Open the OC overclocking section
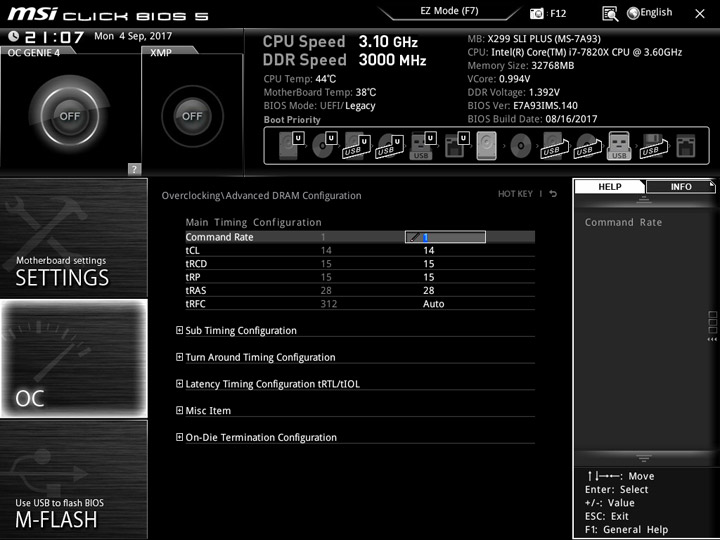 pos(73,358)
